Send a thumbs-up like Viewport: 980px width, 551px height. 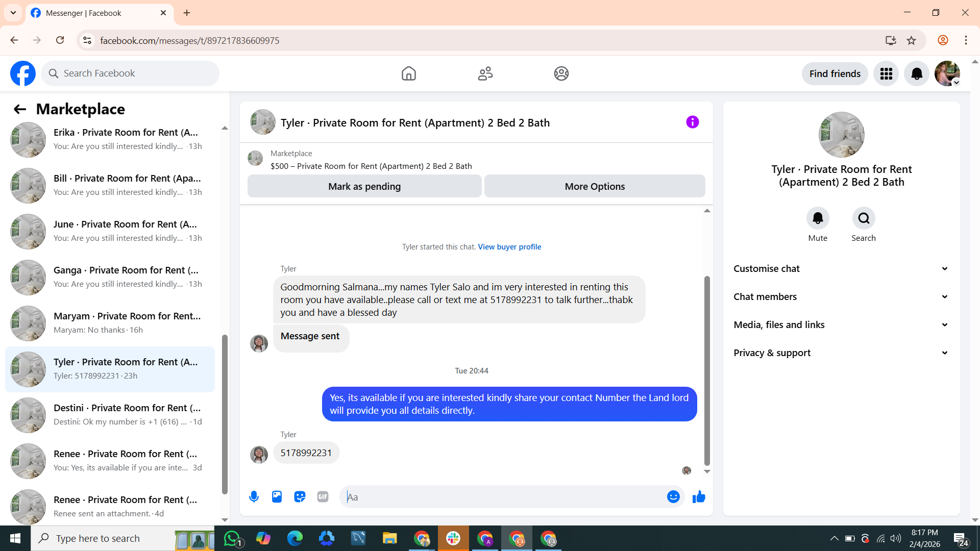[x=699, y=496]
